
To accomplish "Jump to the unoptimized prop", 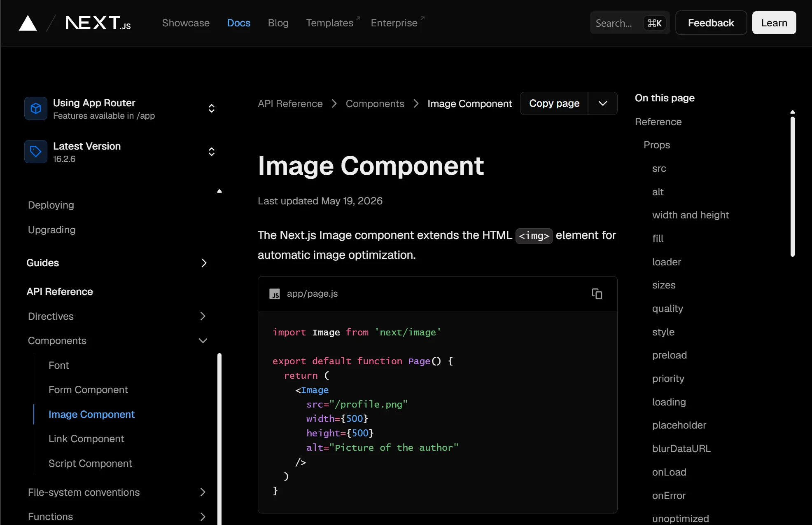I will [680, 519].
